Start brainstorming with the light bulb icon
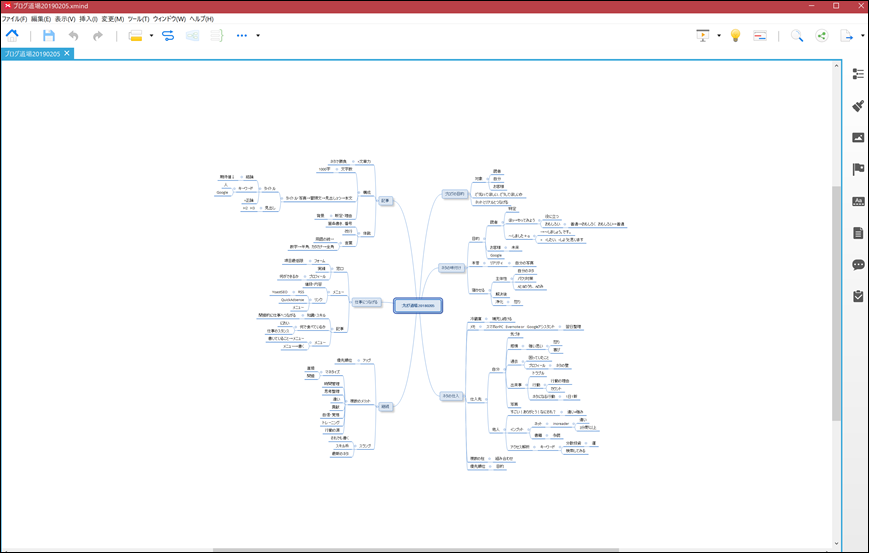 tap(735, 35)
